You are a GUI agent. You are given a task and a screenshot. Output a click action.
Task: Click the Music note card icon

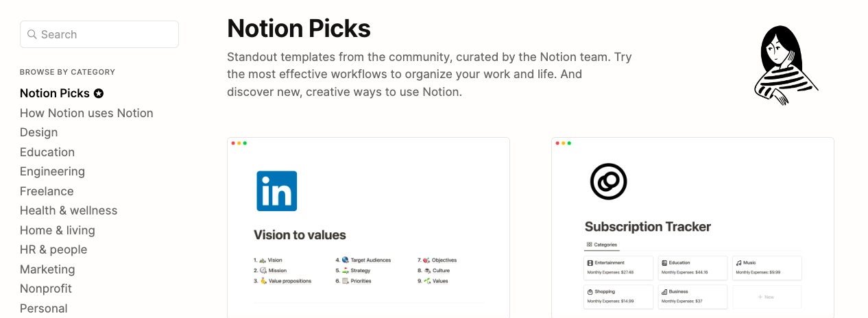738,262
